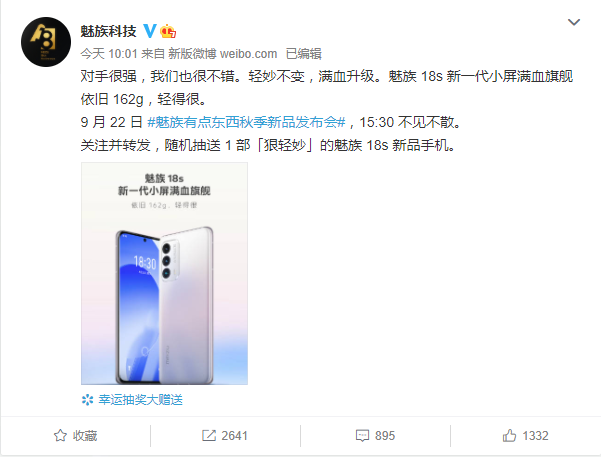Open the 魅族科技 account name
This screenshot has height=457, width=601.
pyautogui.click(x=108, y=31)
